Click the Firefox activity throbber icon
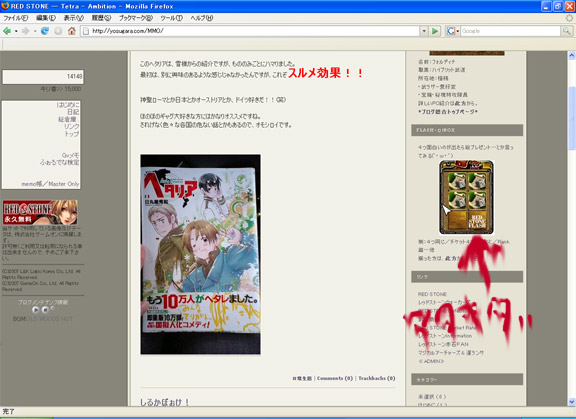 (569, 18)
